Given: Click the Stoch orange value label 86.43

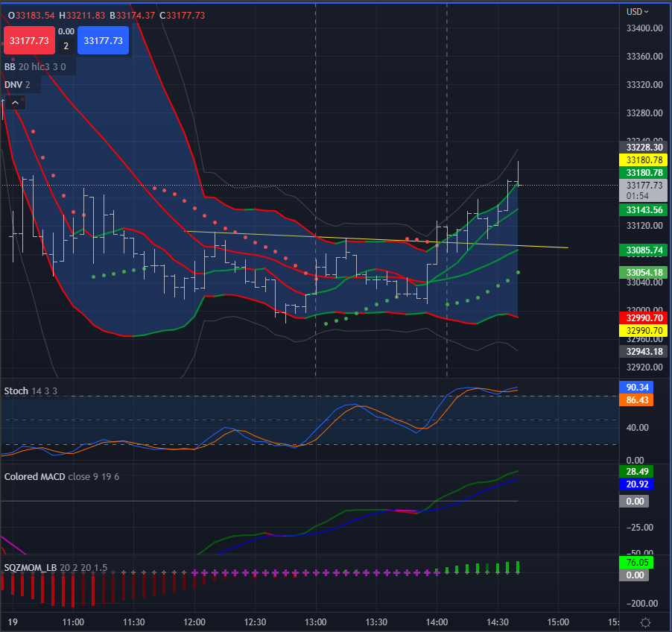Looking at the screenshot, I should click(x=636, y=400).
